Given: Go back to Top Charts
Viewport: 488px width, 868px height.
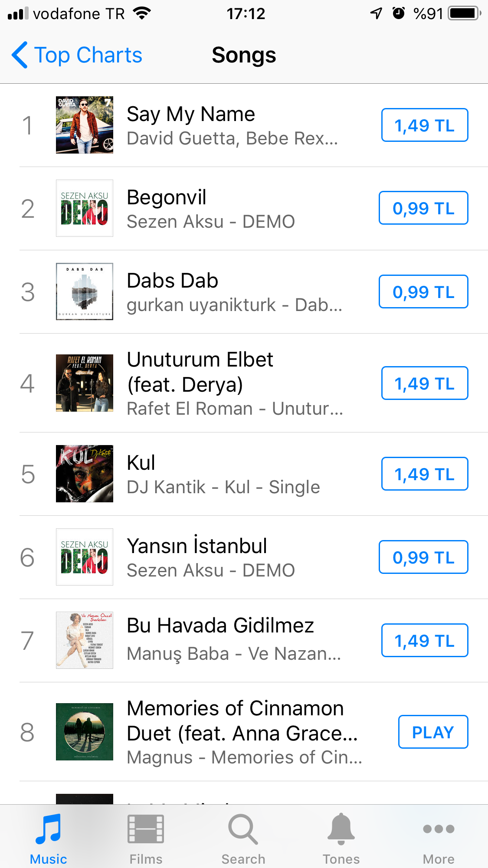Looking at the screenshot, I should [77, 55].
